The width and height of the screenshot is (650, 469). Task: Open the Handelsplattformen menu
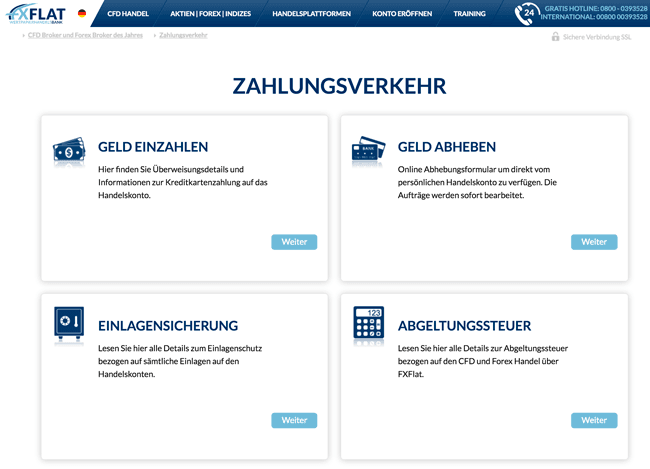click(311, 14)
